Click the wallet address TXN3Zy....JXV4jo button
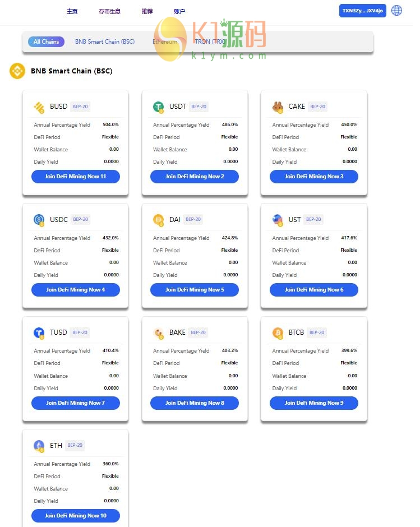This screenshot has width=420, height=527. pos(362,11)
